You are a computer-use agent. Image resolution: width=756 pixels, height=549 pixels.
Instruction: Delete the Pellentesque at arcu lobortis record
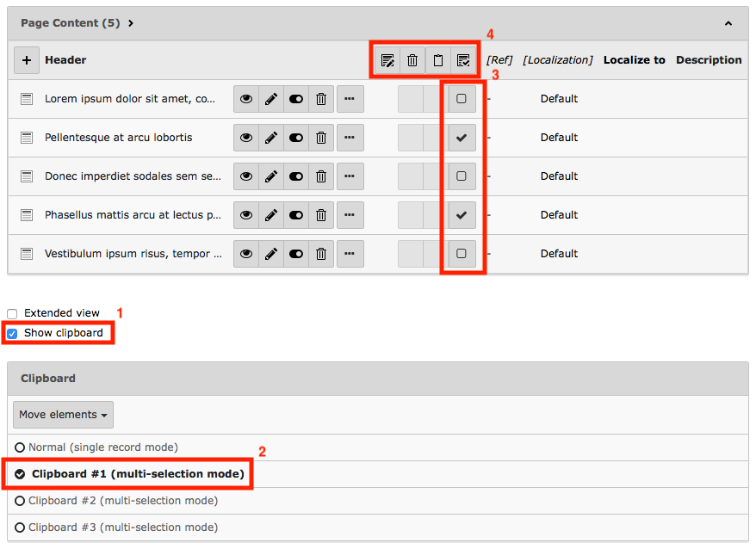tap(321, 138)
